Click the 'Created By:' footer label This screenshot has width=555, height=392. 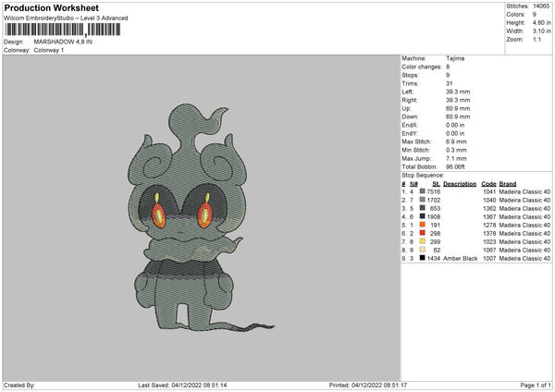click(19, 385)
